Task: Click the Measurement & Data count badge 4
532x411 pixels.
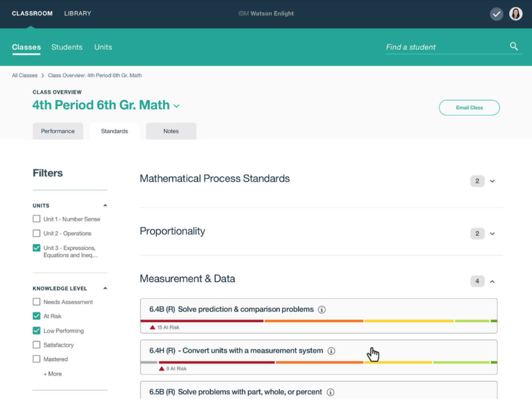Action: (477, 281)
